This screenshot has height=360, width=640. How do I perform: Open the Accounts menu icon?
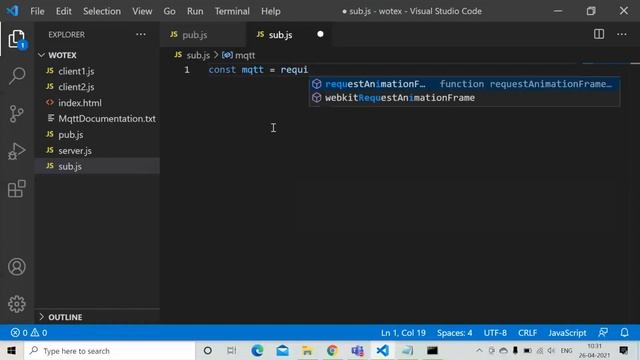click(x=17, y=267)
